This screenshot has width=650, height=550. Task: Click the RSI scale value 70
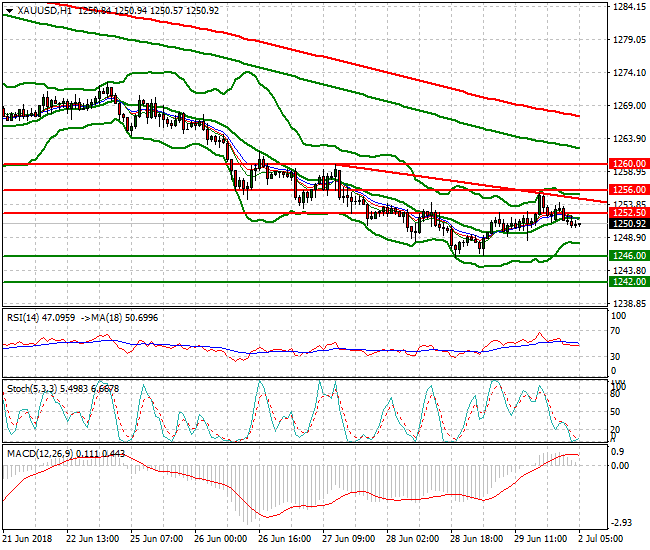616,331
